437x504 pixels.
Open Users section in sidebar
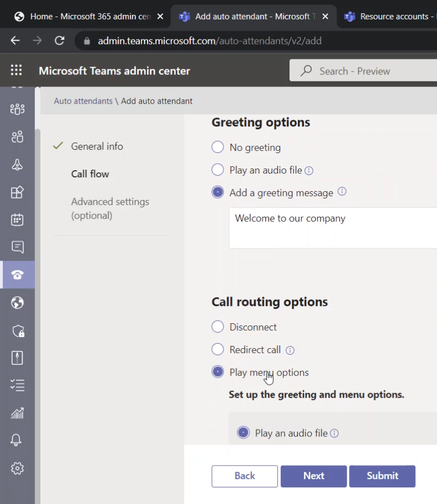[x=17, y=136]
